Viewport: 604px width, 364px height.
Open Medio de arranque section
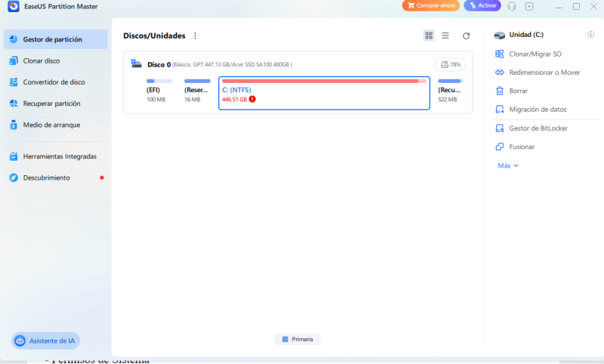pos(51,125)
